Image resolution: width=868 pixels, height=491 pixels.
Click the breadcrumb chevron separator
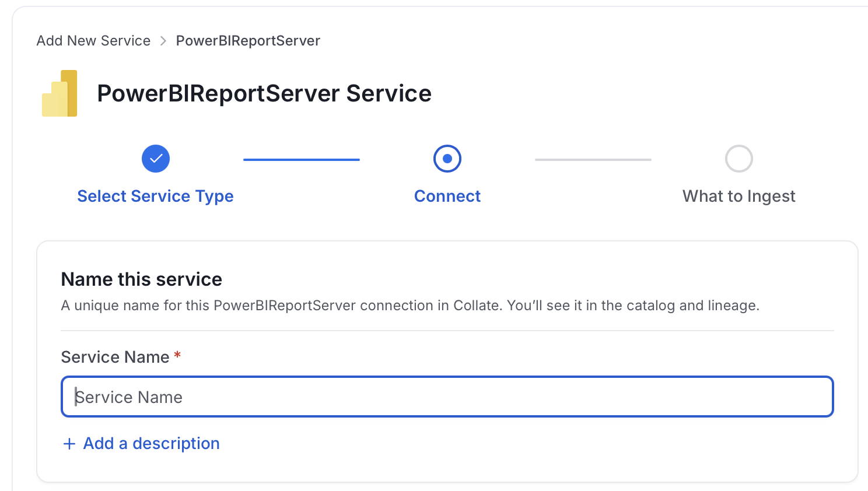[x=163, y=41]
